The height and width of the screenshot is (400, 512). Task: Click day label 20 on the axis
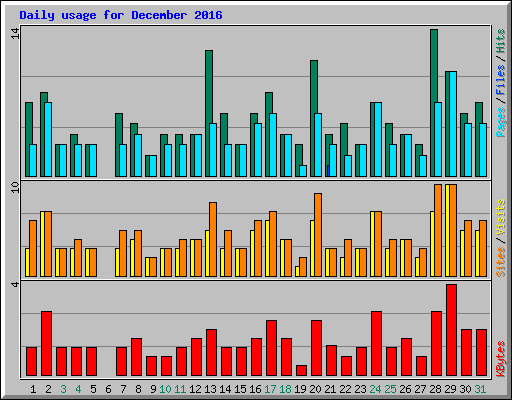[315, 389]
